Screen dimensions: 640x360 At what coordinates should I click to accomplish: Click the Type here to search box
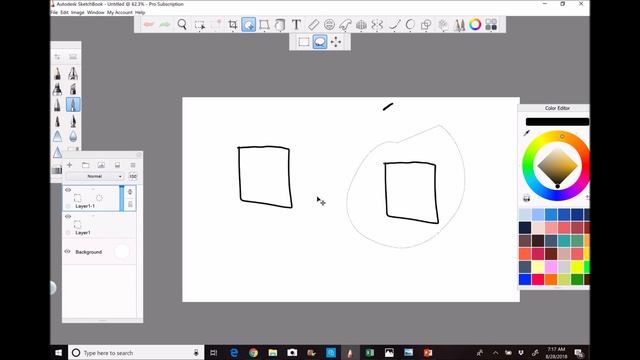[136, 353]
